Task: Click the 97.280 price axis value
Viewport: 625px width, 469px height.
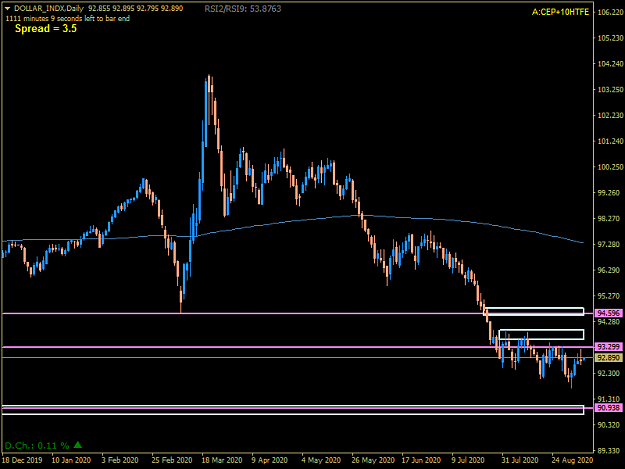Action: click(x=609, y=244)
